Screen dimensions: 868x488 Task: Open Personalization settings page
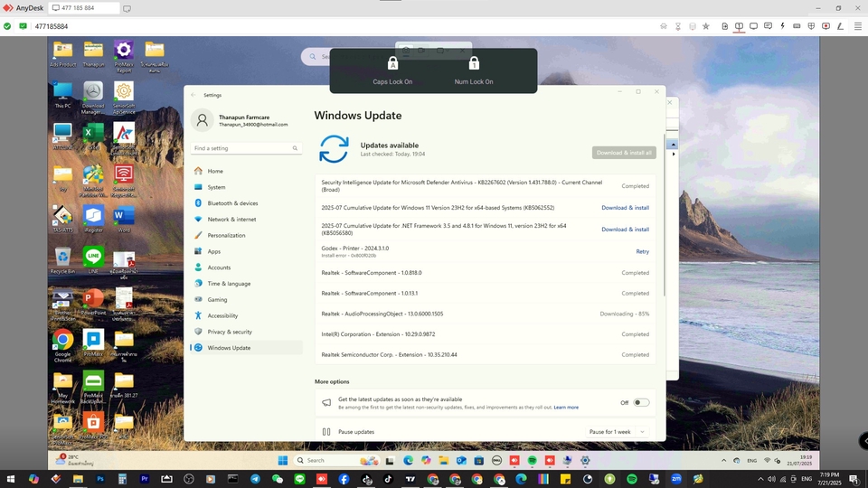(x=226, y=235)
